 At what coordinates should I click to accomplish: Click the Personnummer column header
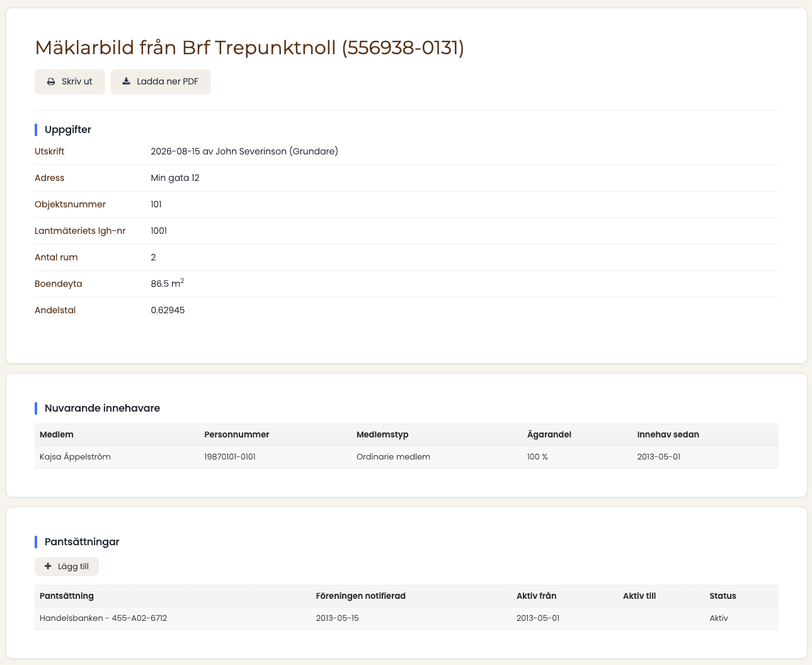coord(237,435)
